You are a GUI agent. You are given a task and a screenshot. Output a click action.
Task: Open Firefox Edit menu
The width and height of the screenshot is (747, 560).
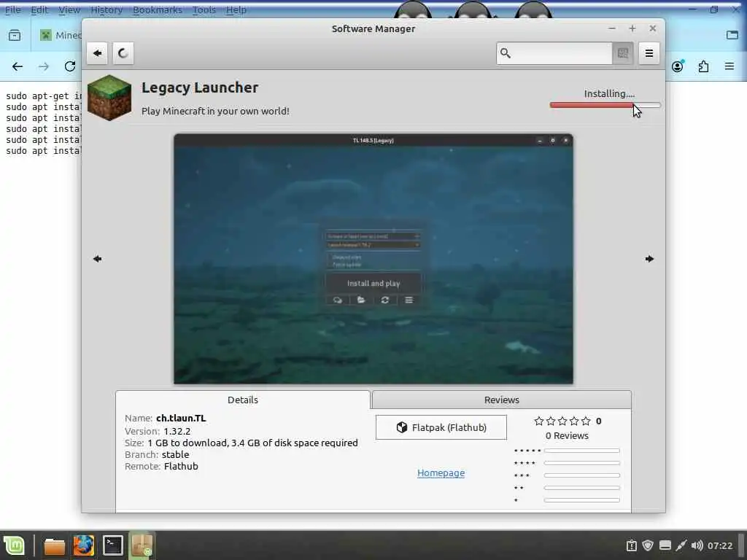point(39,9)
